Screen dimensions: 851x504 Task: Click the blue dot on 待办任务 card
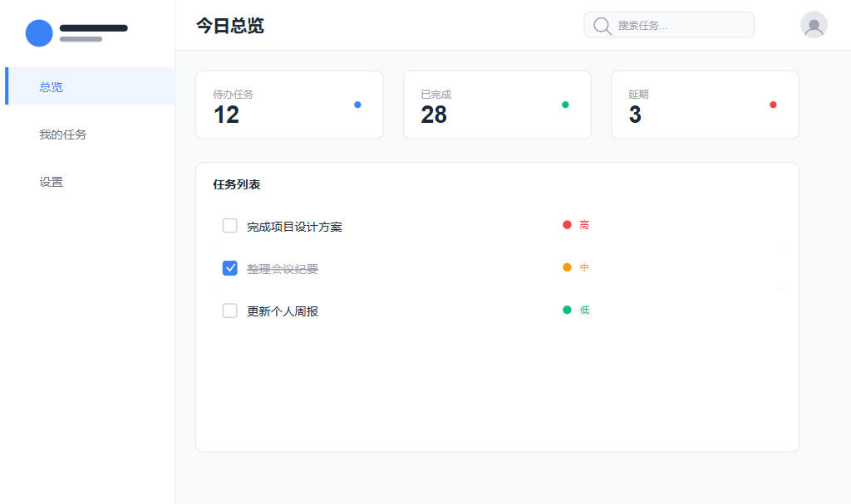(357, 104)
